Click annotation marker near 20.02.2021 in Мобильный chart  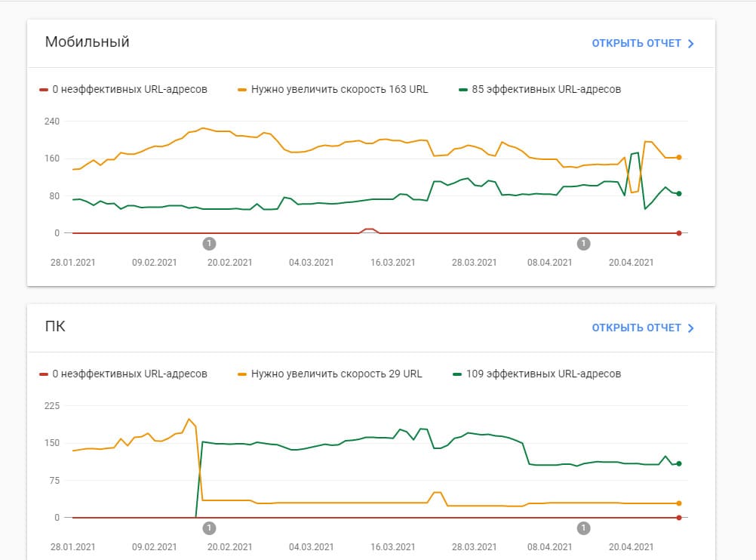(210, 243)
